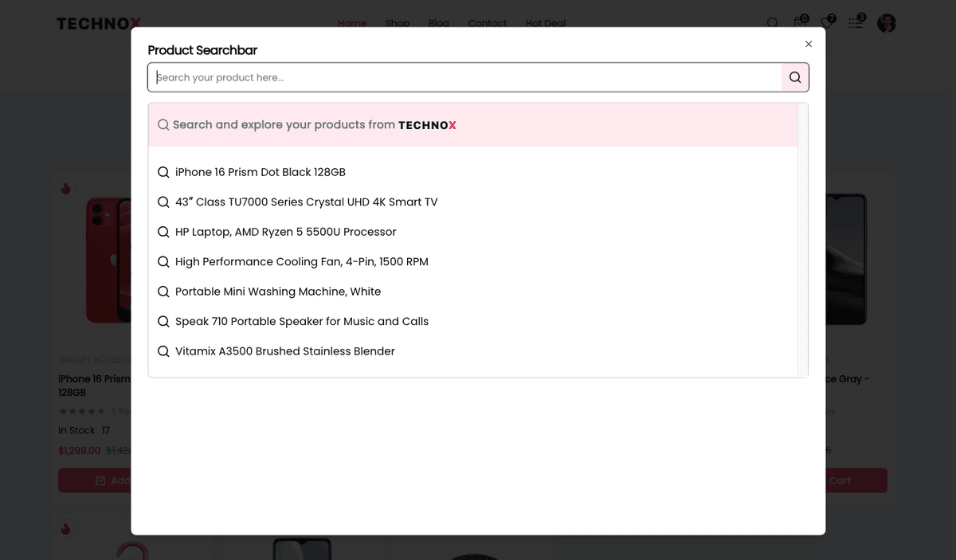The image size is (956, 560).
Task: Select the iPhone 16 Prism Dot Black suggestion
Action: tap(260, 172)
